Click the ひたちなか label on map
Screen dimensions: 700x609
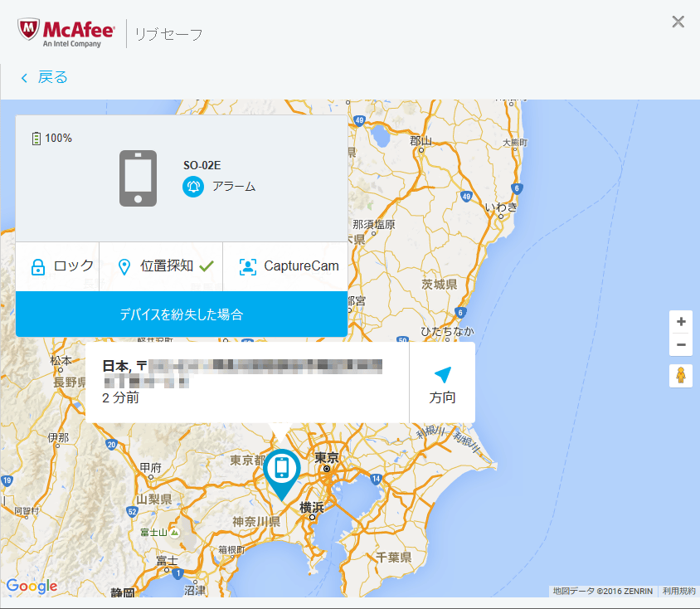[x=447, y=331]
